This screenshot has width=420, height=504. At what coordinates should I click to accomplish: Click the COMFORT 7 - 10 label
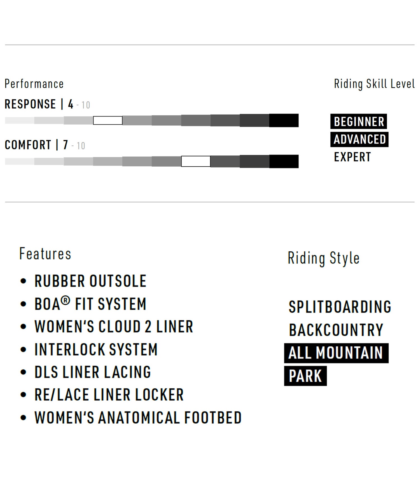(45, 145)
